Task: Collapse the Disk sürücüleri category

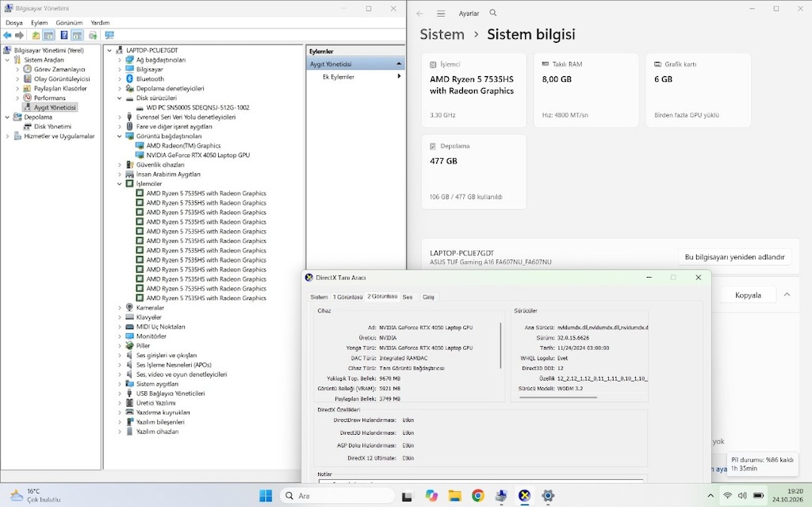Action: [120, 98]
